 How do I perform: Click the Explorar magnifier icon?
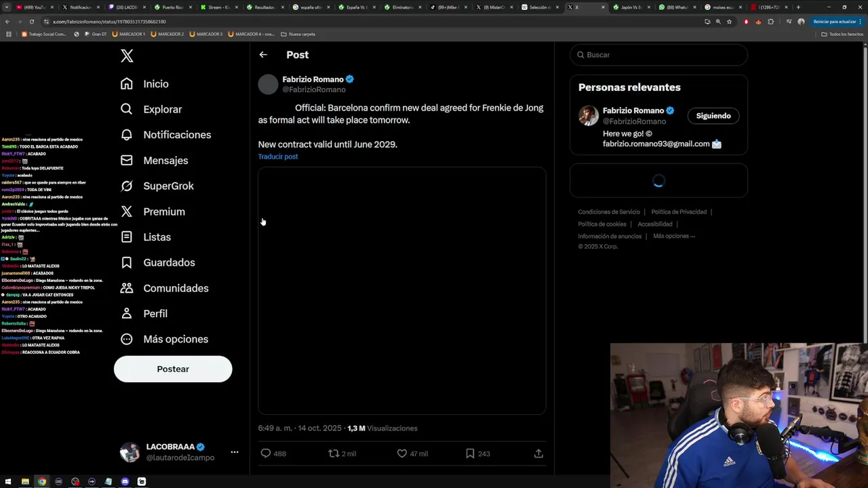coord(127,109)
